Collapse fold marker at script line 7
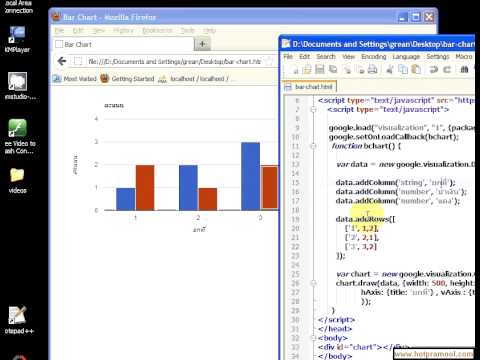Screen dimensions: 480x360 pyautogui.click(x=313, y=109)
